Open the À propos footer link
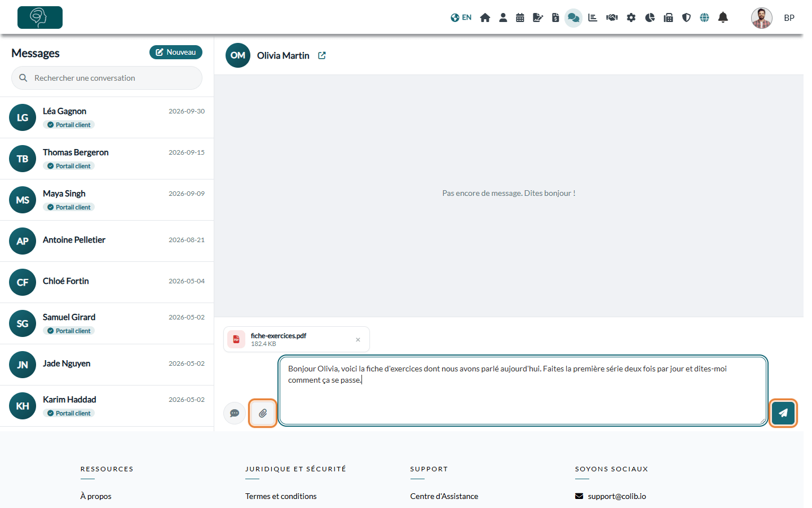Screen dimensions: 812x508 click(x=96, y=496)
